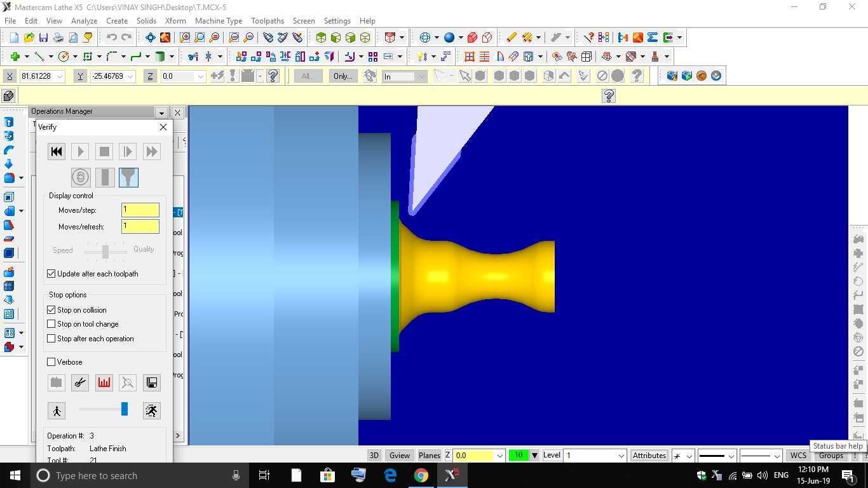Toggle Update after each toolpath checkbox

pos(51,274)
